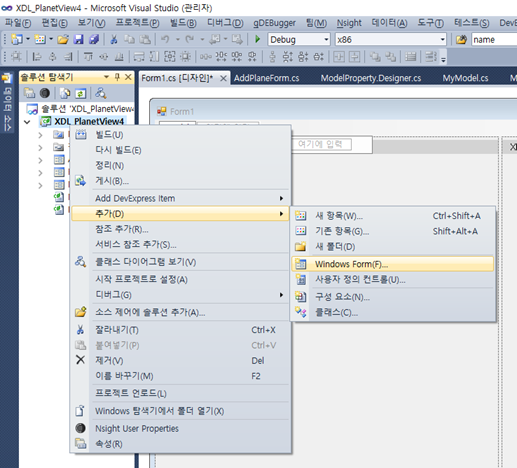Open the 파일(F) menu

pos(18,23)
